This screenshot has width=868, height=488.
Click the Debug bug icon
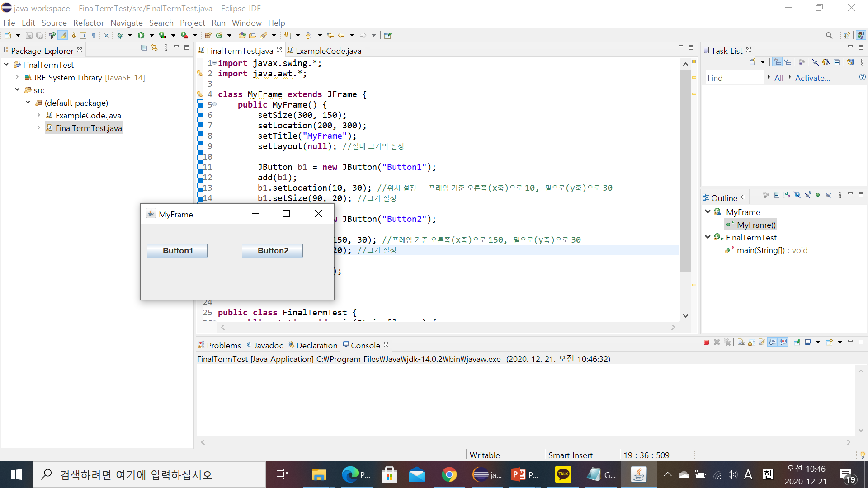click(119, 35)
